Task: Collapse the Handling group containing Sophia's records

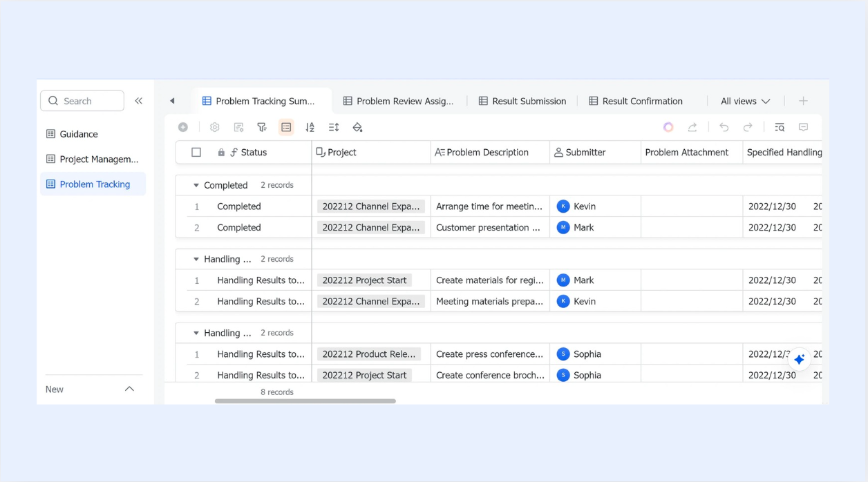Action: pos(196,333)
